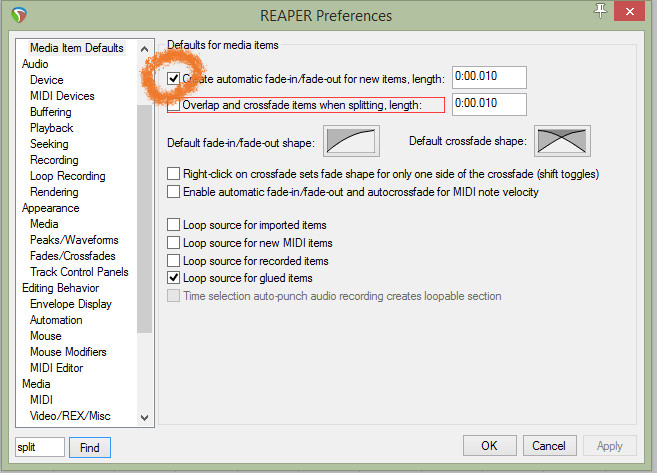Screen dimensions: 657x473
Task: Open the Buffering settings page
Action: 51,111
